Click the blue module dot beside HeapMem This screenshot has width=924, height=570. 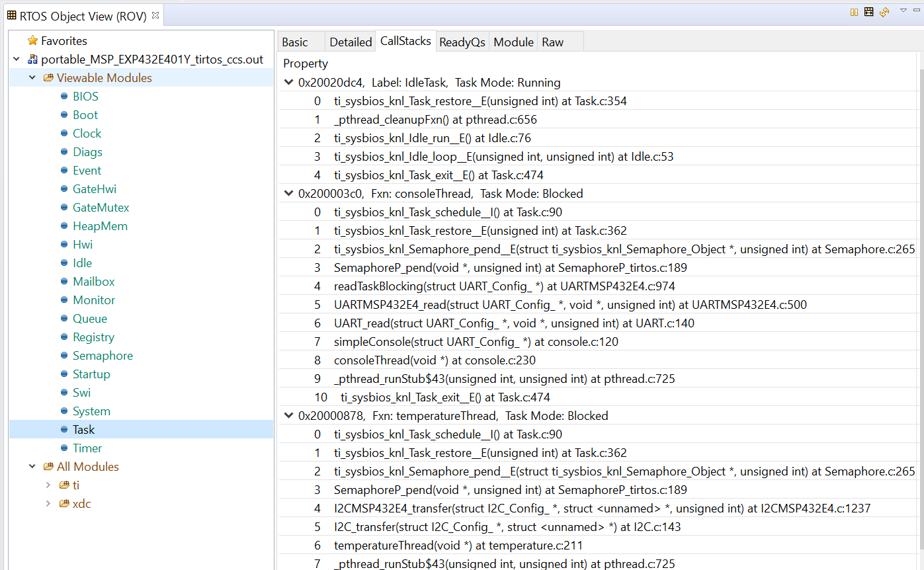click(64, 226)
